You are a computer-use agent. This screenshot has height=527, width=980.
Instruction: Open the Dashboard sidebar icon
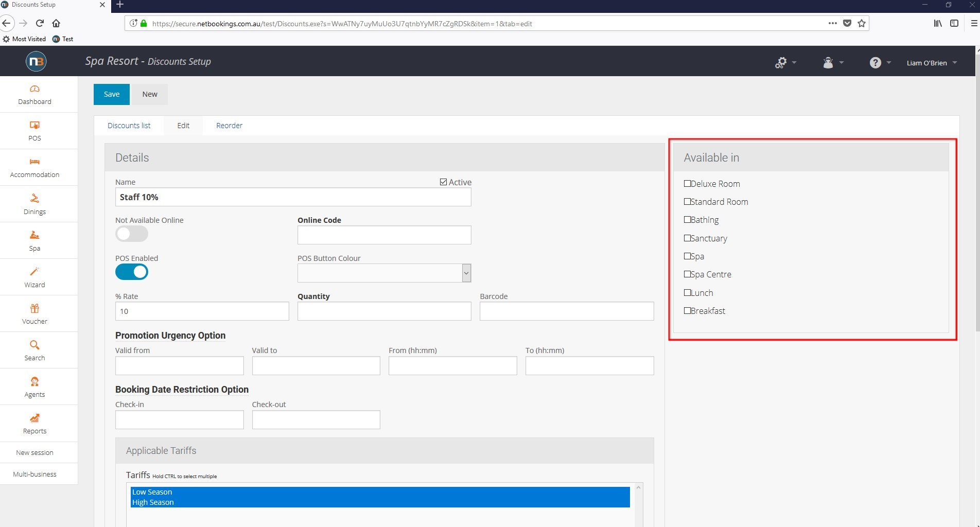34,89
